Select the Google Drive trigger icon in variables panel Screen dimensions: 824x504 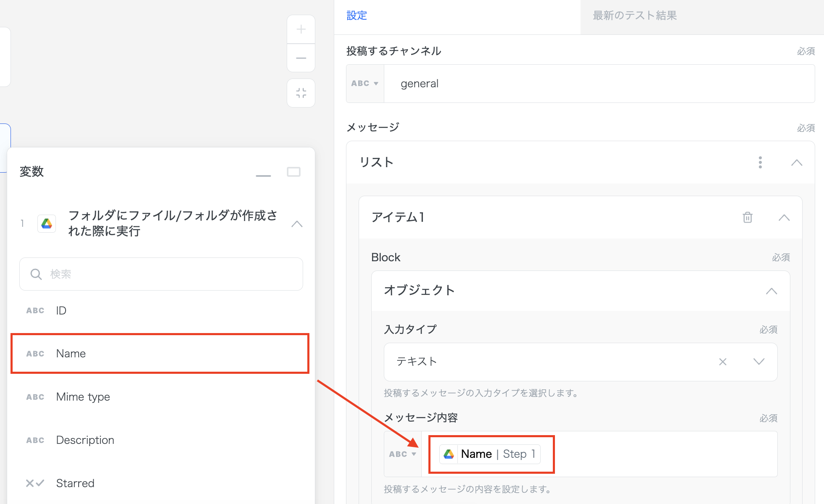click(x=46, y=223)
